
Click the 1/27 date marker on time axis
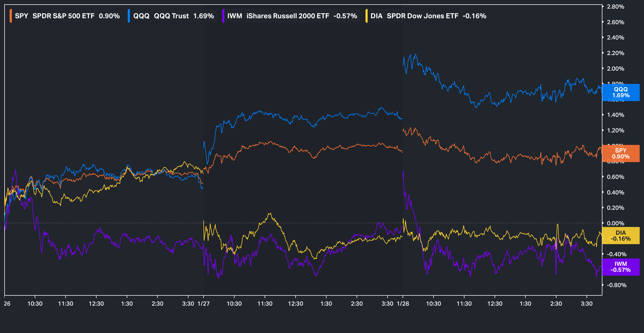203,304
